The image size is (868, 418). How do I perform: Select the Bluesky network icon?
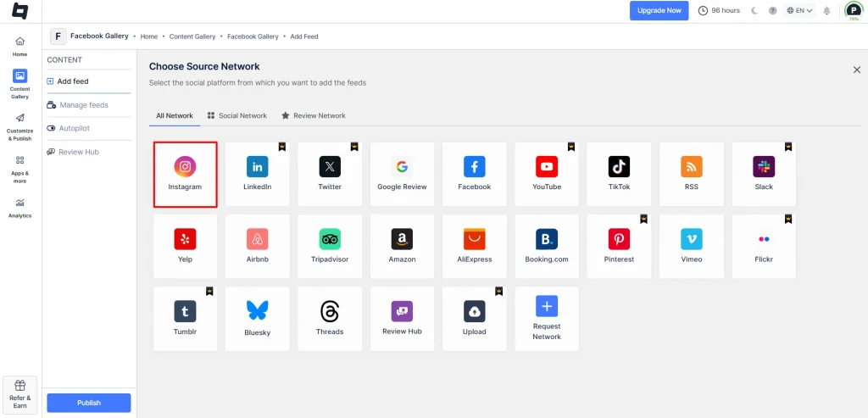click(257, 318)
